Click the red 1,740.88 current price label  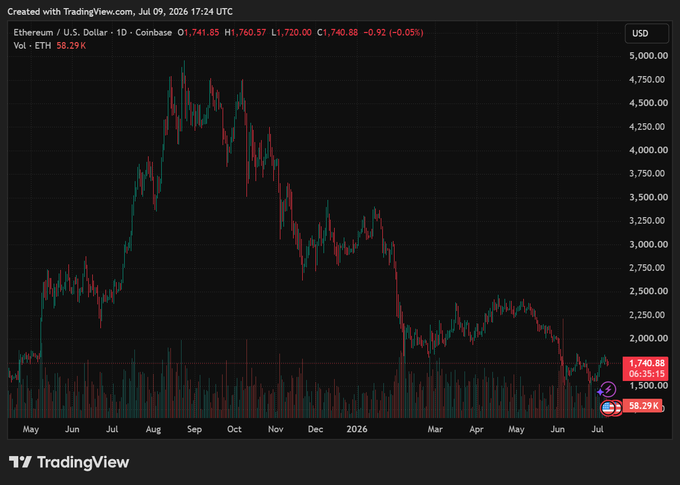[647, 363]
